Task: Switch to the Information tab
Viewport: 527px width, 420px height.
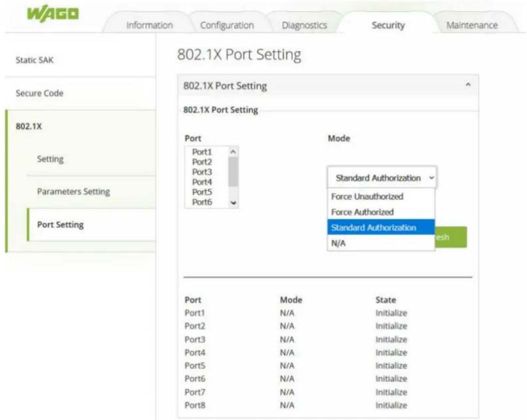Action: 149,25
